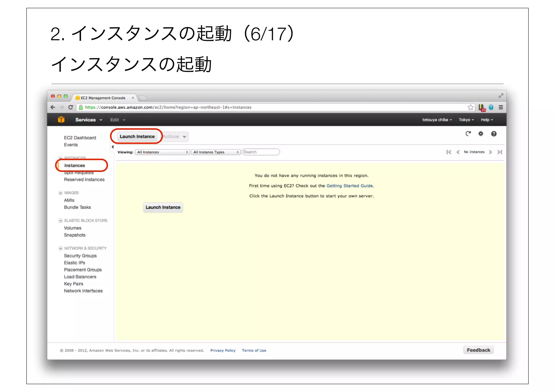Collapse the ELASTIC BLOCK STORE section

click(60, 221)
